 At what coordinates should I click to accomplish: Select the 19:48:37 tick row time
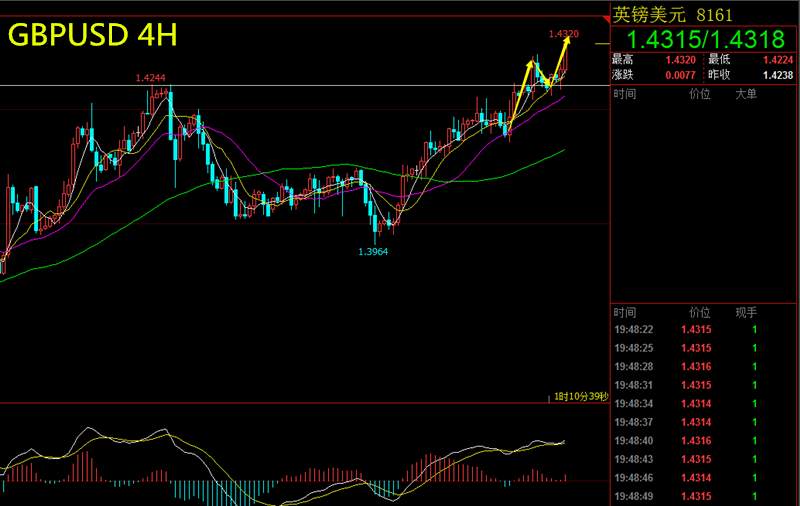tap(634, 422)
